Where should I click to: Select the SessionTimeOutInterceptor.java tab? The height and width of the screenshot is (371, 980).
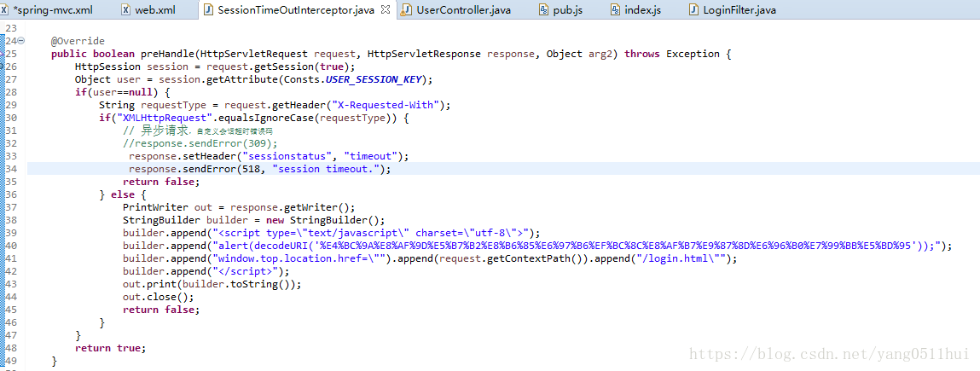tap(295, 10)
